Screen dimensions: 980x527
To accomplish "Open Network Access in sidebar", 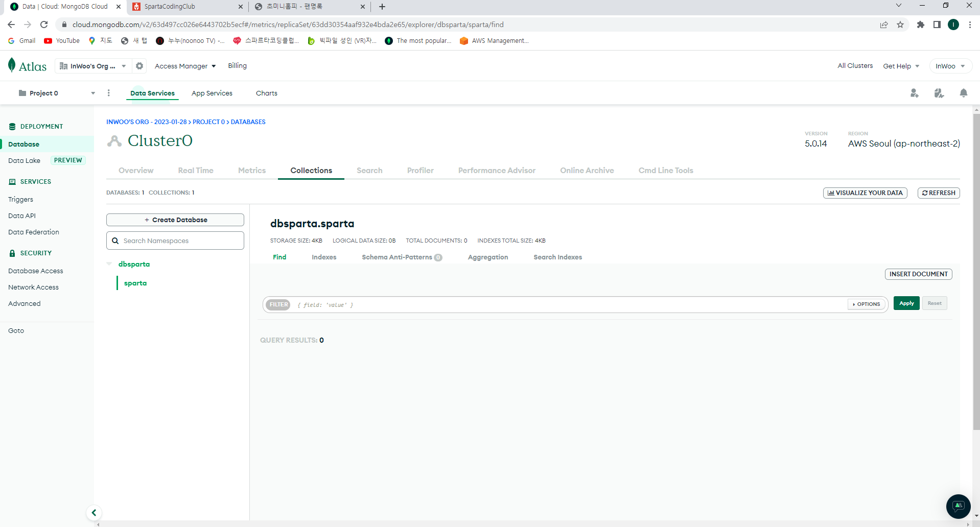I will tap(33, 288).
